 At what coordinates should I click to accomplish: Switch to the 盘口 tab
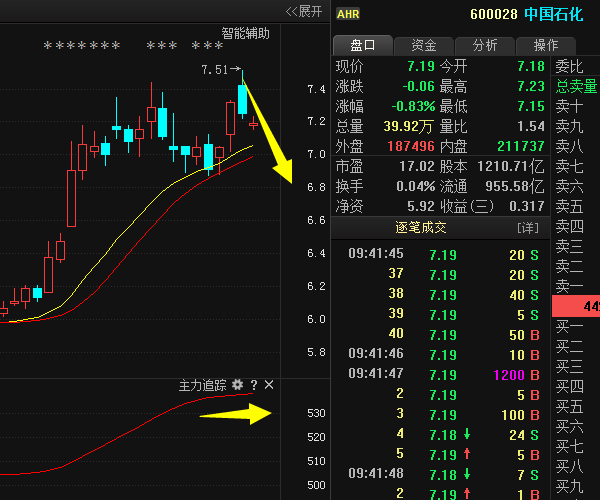(x=363, y=46)
